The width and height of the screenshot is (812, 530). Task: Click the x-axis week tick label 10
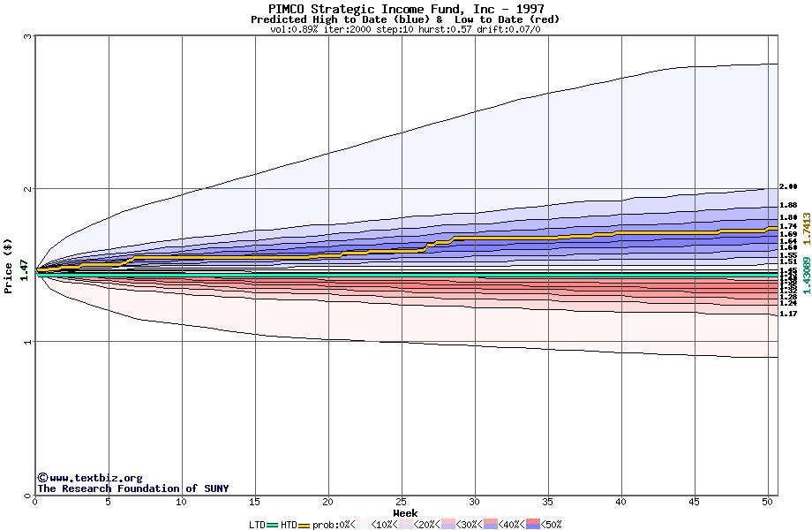(x=181, y=502)
